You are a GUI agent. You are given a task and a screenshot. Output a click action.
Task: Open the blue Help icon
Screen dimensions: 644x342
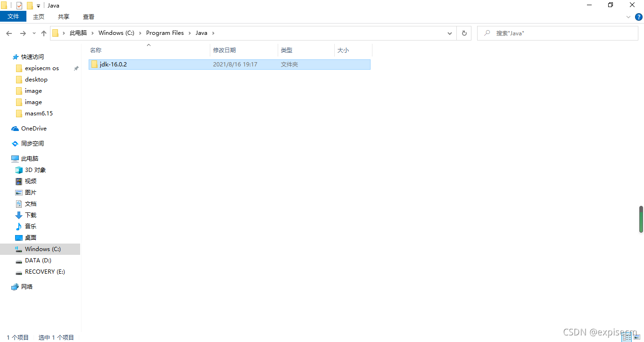click(x=639, y=17)
